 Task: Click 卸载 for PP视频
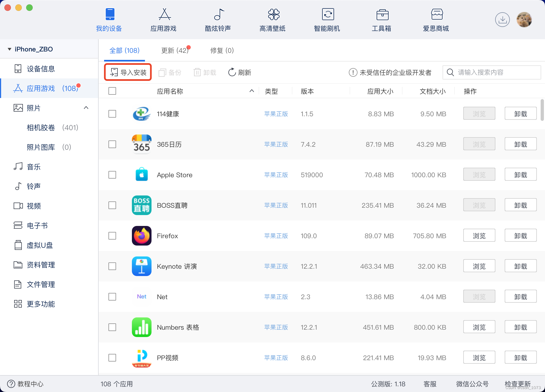(x=520, y=358)
